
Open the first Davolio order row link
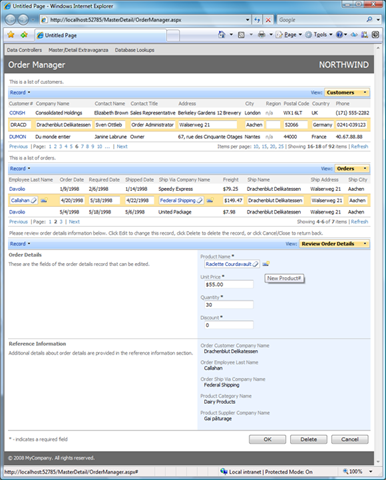(x=17, y=189)
